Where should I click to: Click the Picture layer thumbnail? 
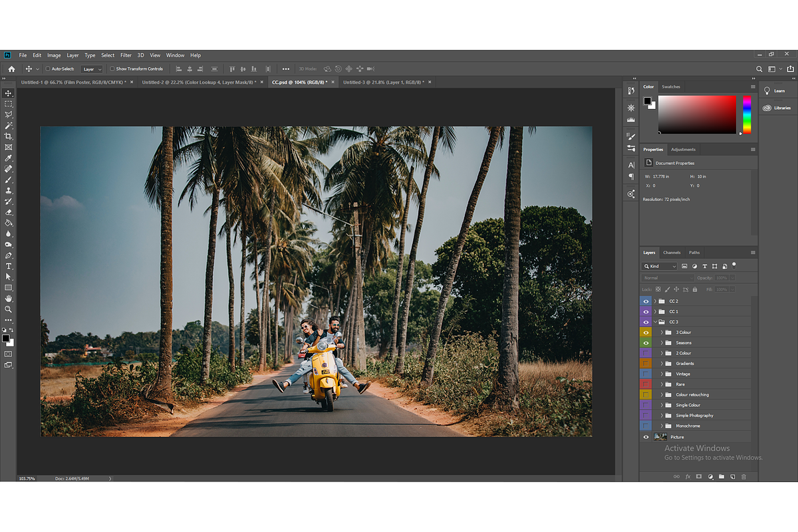[660, 437]
